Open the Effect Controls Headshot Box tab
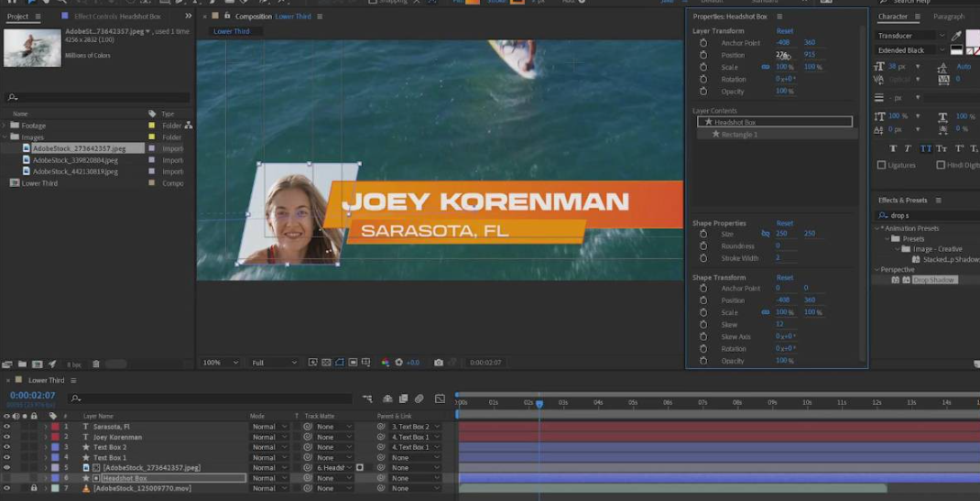Screen dimensions: 980x501 [x=116, y=16]
